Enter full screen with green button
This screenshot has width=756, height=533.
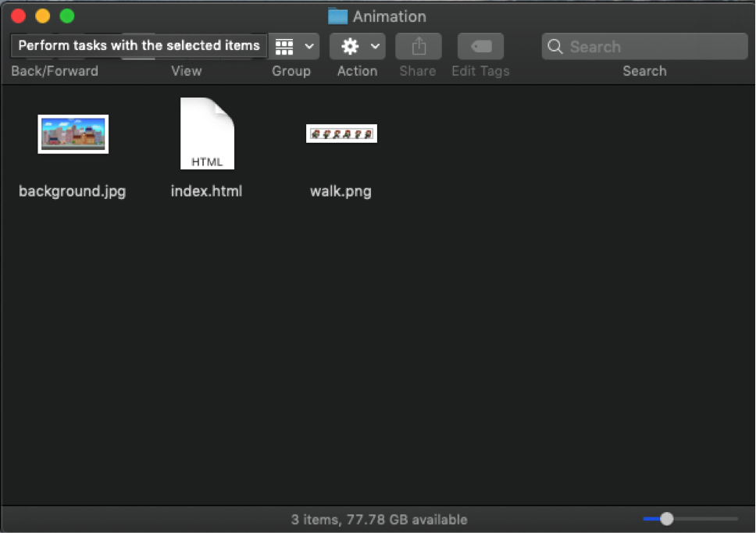click(67, 16)
